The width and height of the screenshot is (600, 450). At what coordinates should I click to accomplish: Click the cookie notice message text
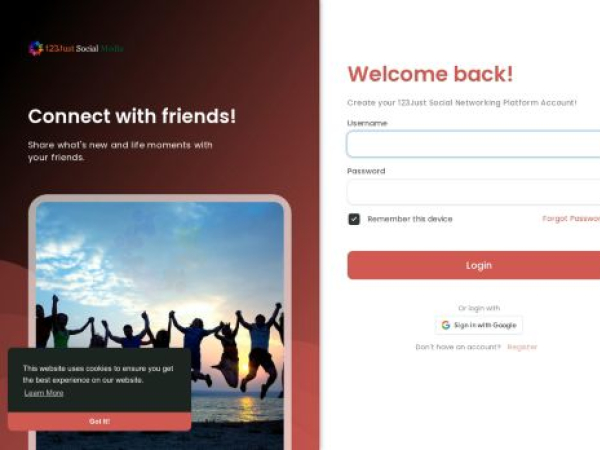point(98,374)
